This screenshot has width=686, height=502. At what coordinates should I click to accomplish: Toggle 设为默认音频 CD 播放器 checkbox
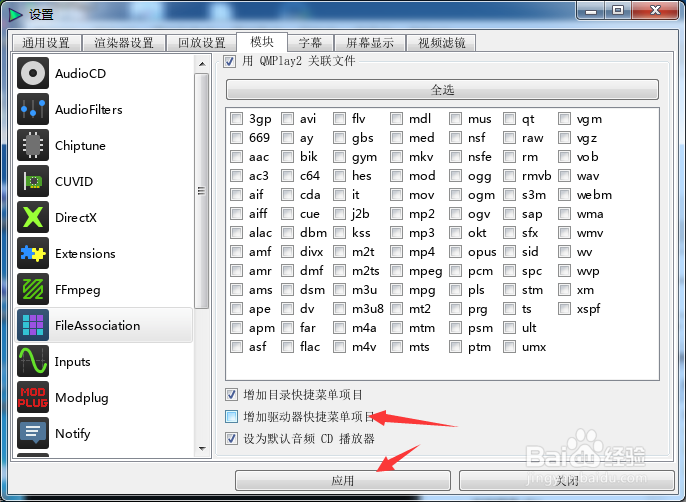231,439
